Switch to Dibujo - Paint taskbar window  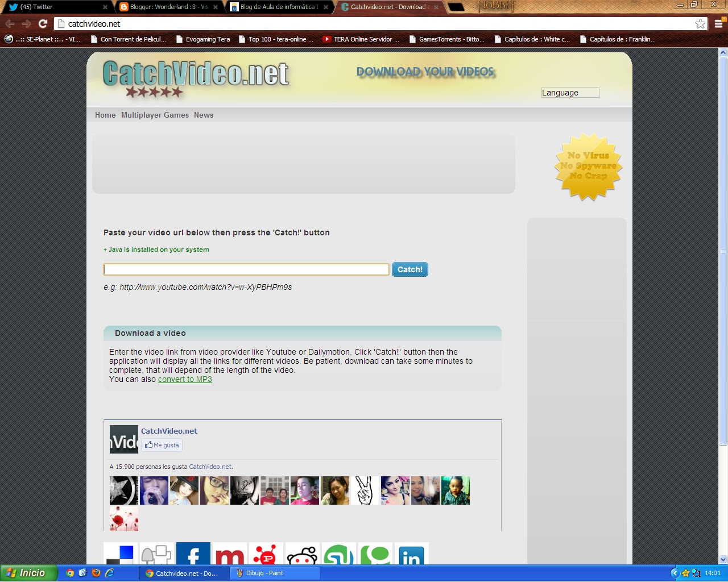(275, 573)
